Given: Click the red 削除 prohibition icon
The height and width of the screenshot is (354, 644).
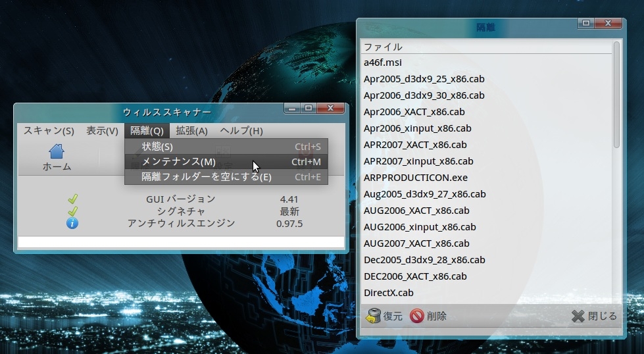Looking at the screenshot, I should [416, 316].
